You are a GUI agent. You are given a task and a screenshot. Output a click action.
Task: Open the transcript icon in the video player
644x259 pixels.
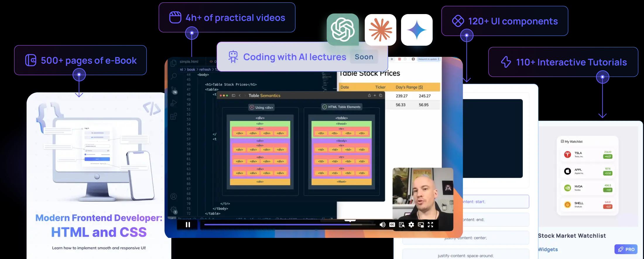coord(402,225)
